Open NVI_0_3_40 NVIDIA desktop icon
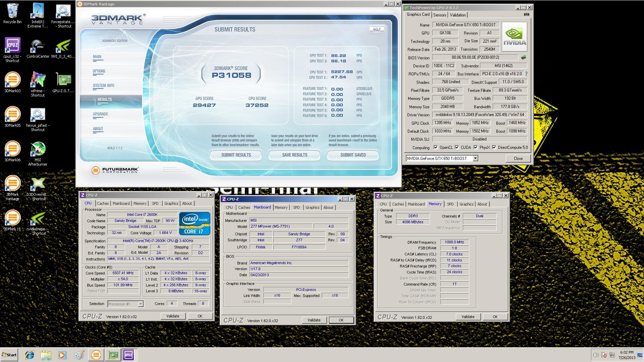The height and width of the screenshot is (362, 644). tap(63, 48)
